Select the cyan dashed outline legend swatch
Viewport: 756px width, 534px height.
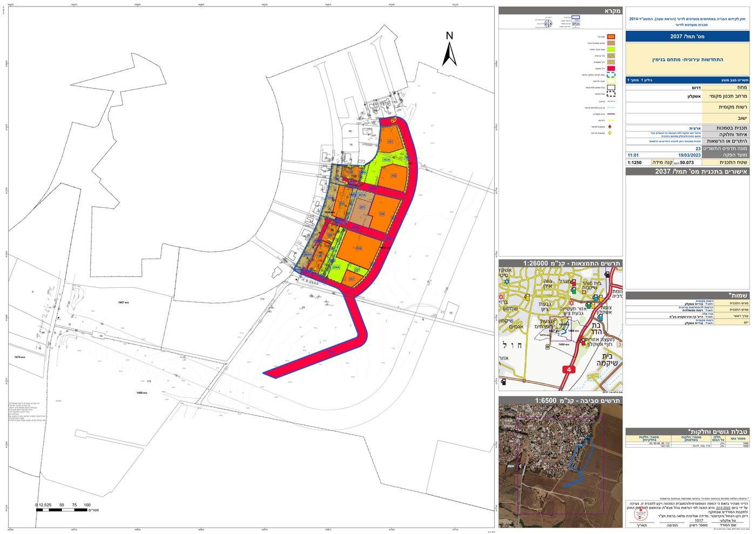[611, 75]
